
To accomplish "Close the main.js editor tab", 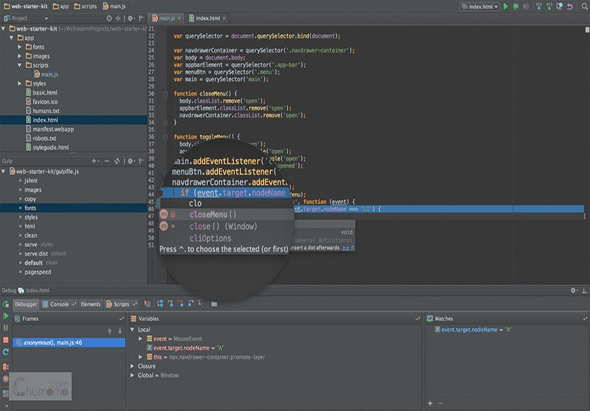I will click(x=179, y=18).
